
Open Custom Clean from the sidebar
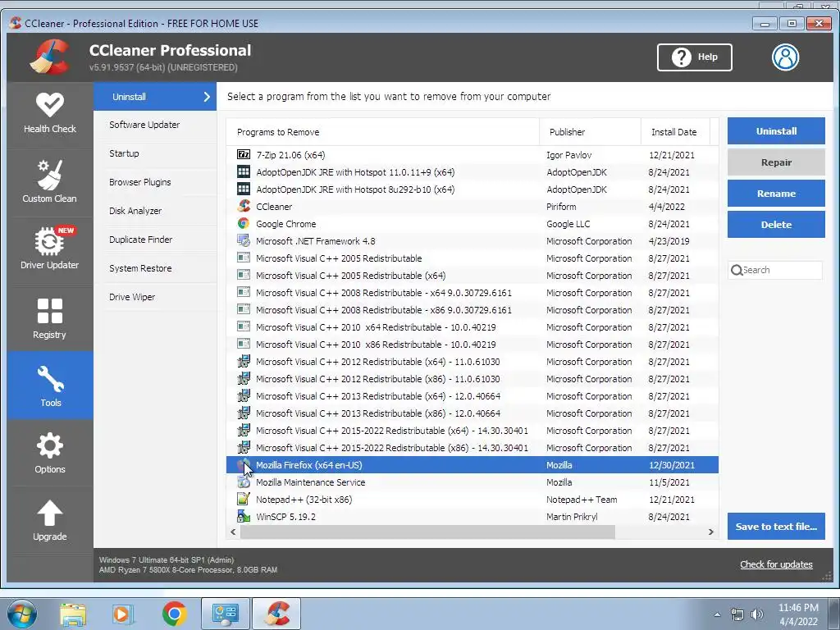[50, 181]
